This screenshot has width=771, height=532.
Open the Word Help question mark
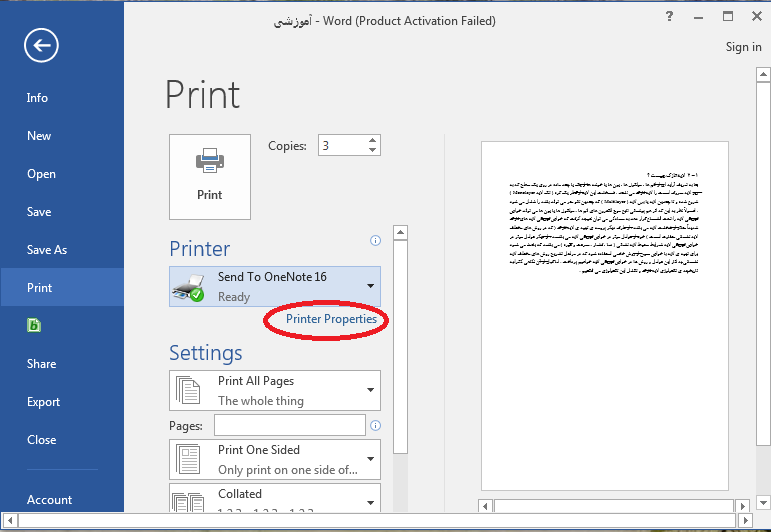click(x=669, y=16)
